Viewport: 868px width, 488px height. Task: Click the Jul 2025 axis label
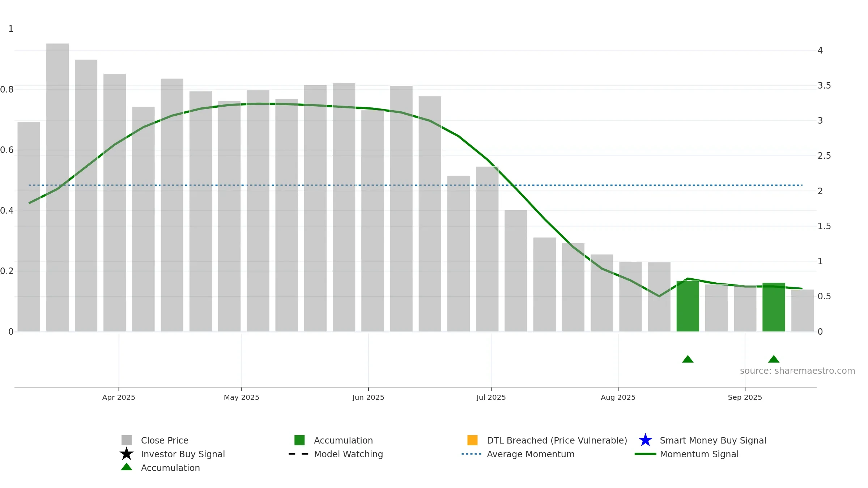(x=491, y=397)
